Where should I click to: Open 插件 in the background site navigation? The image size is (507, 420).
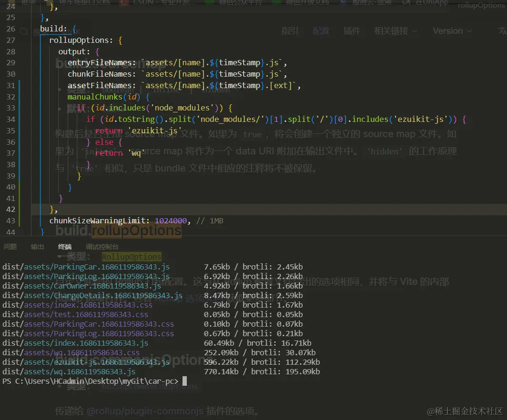(352, 31)
